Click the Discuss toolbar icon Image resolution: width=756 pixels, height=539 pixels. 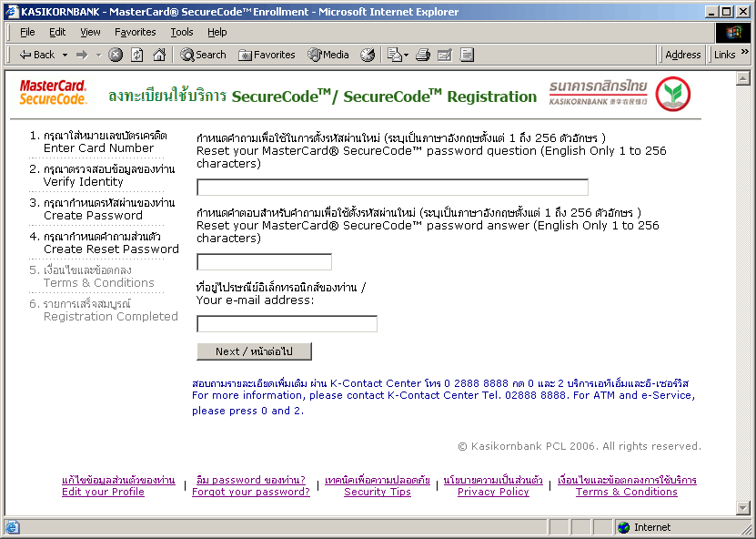[467, 55]
